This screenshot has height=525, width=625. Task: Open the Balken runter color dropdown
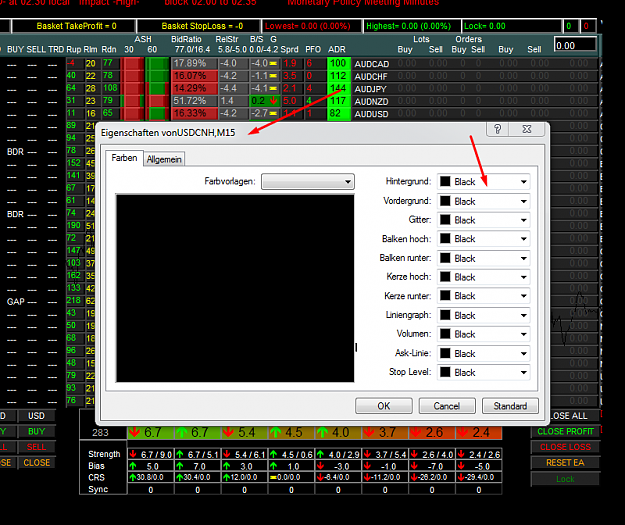(483, 258)
